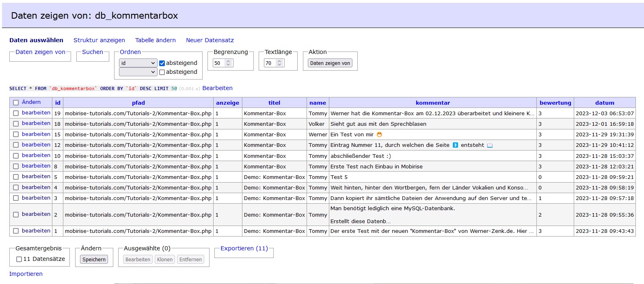Image resolution: width=644 pixels, height=284 pixels.
Task: Open the 'id' order-by column dropdown
Action: tap(138, 63)
